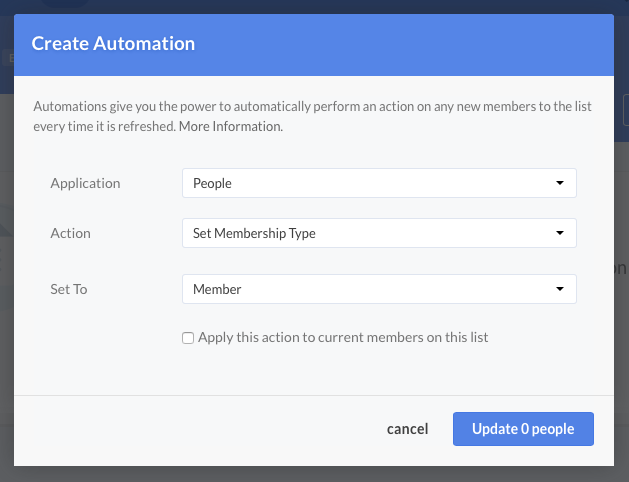Screen dimensions: 629x482
Task: Expand the Action dropdown showing Set Membership Type
Action: 370,234
